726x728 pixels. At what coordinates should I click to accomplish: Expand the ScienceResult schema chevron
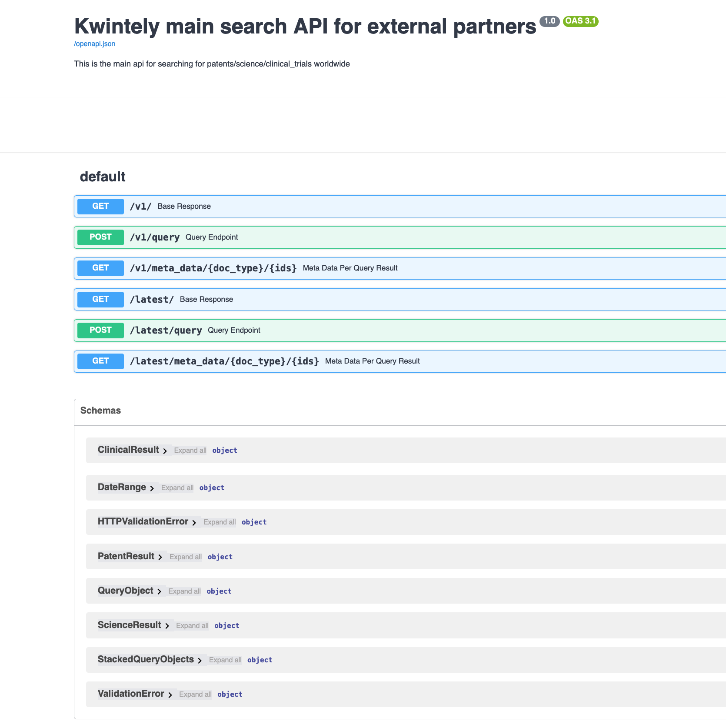167,626
